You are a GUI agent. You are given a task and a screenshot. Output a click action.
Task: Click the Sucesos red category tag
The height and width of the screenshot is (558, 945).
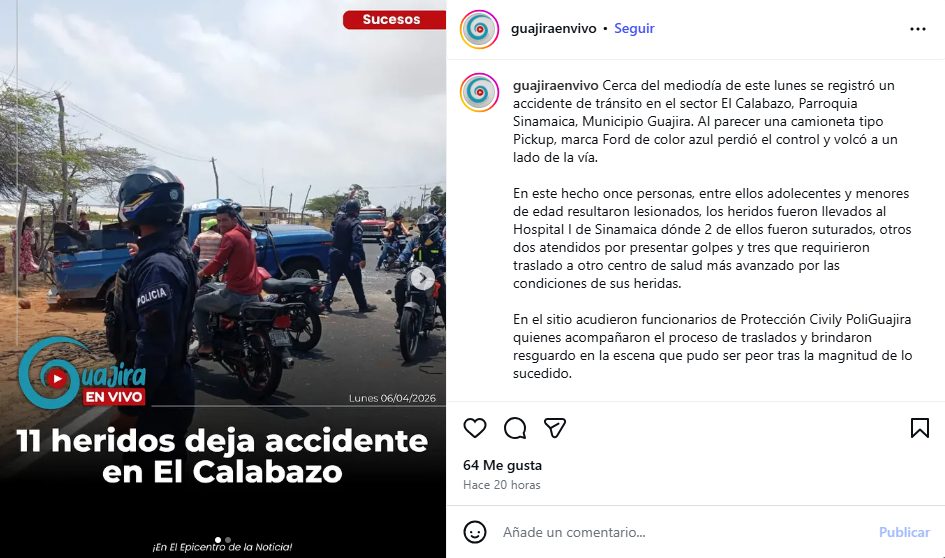[394, 19]
